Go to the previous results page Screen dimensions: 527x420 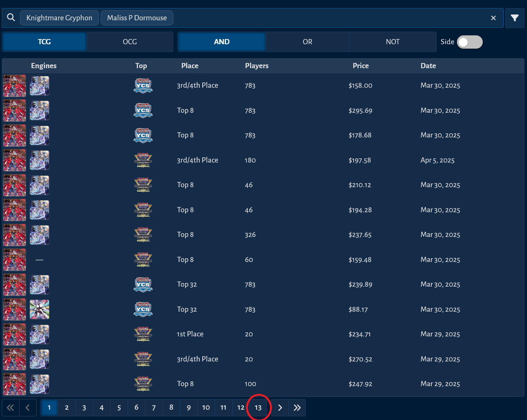tap(28, 407)
